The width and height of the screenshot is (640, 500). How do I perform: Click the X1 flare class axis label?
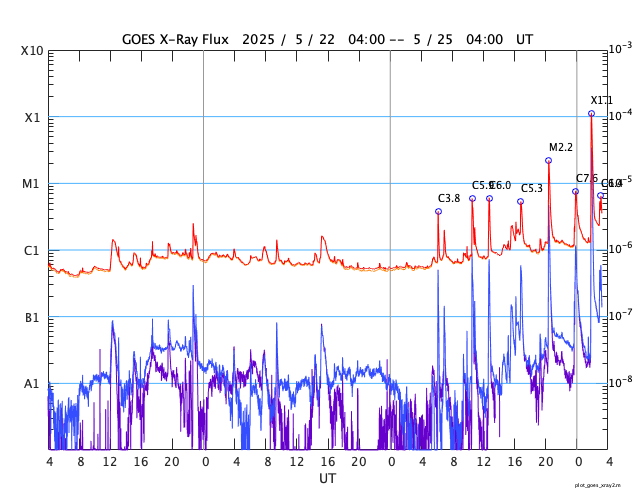pos(32,118)
